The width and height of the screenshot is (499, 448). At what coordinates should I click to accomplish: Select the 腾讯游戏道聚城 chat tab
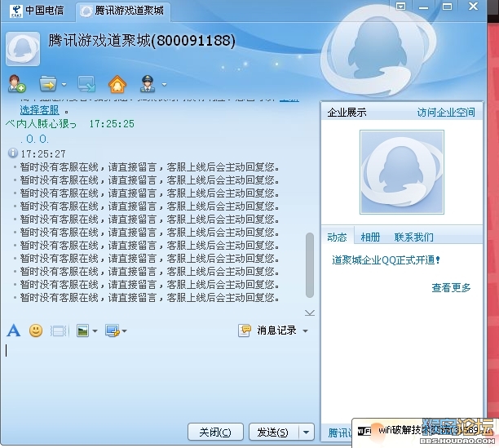(123, 11)
